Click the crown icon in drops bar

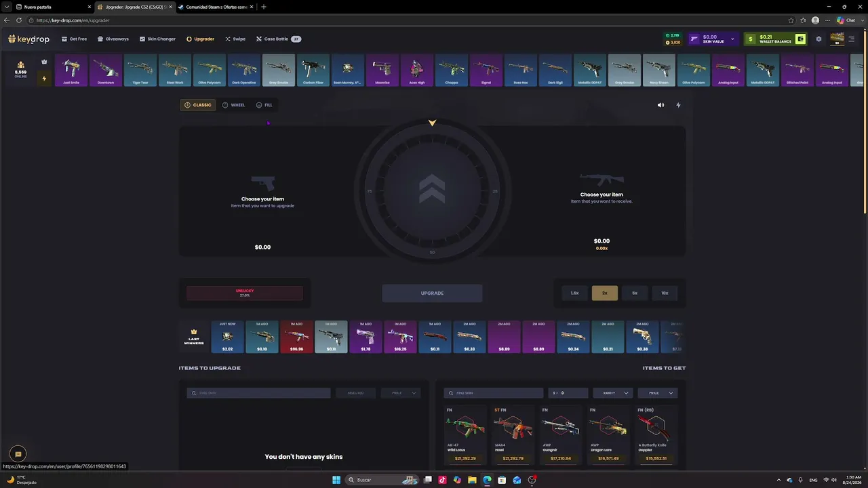[x=44, y=62]
